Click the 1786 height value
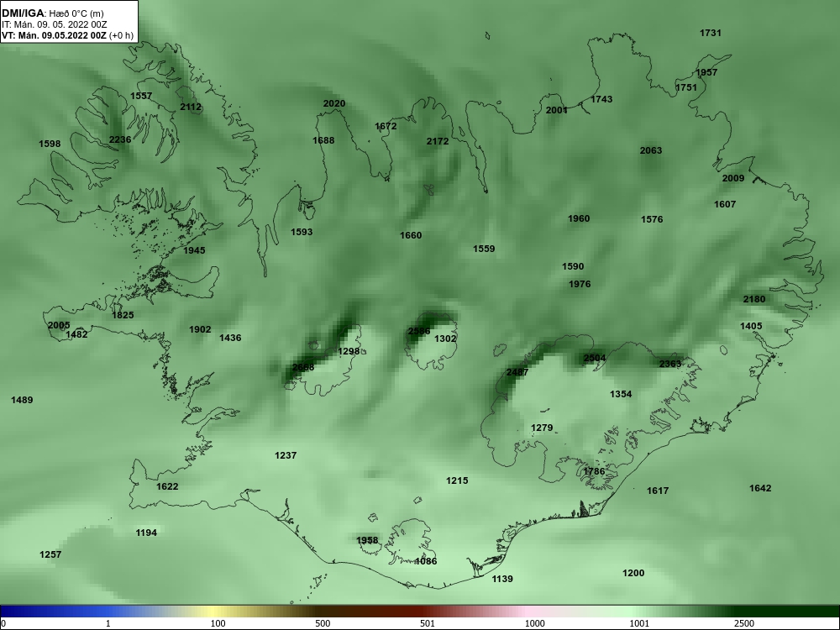 [594, 471]
